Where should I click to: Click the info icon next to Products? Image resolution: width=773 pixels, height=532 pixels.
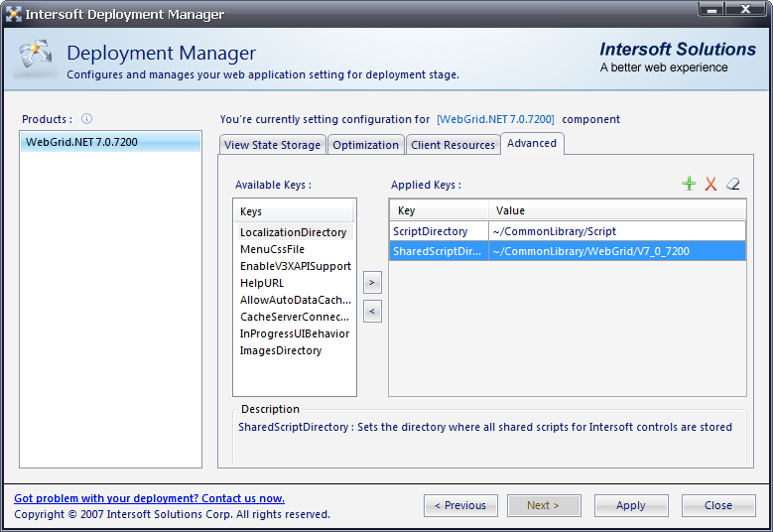pyautogui.click(x=86, y=119)
